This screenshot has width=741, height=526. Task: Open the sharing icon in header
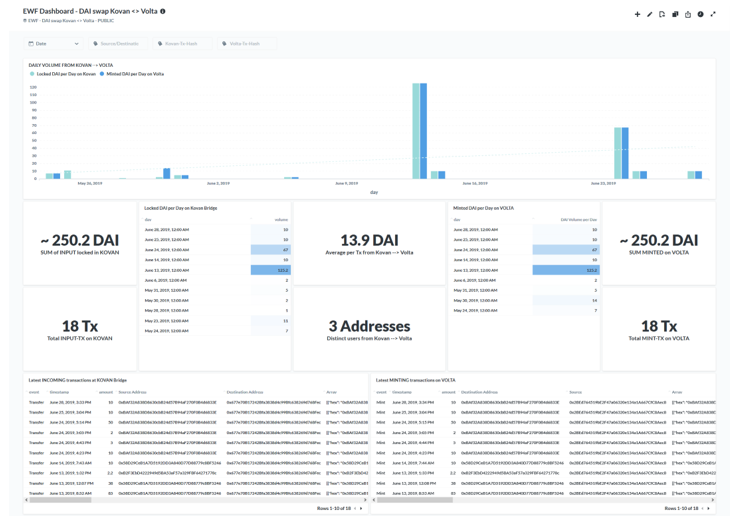click(688, 15)
